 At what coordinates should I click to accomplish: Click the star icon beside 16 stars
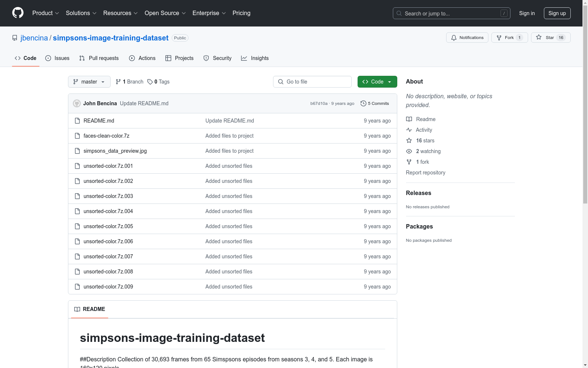409,141
